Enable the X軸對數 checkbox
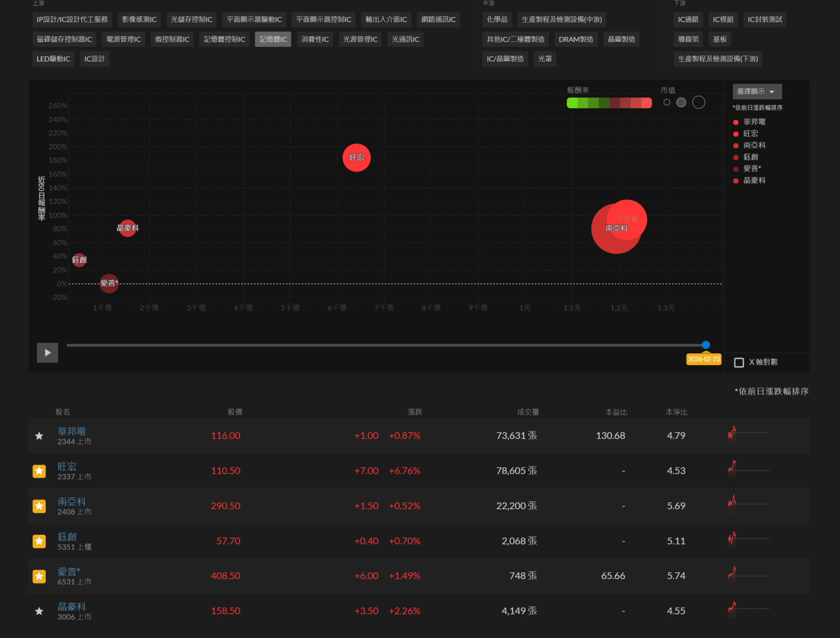The width and height of the screenshot is (840, 638). (x=739, y=362)
